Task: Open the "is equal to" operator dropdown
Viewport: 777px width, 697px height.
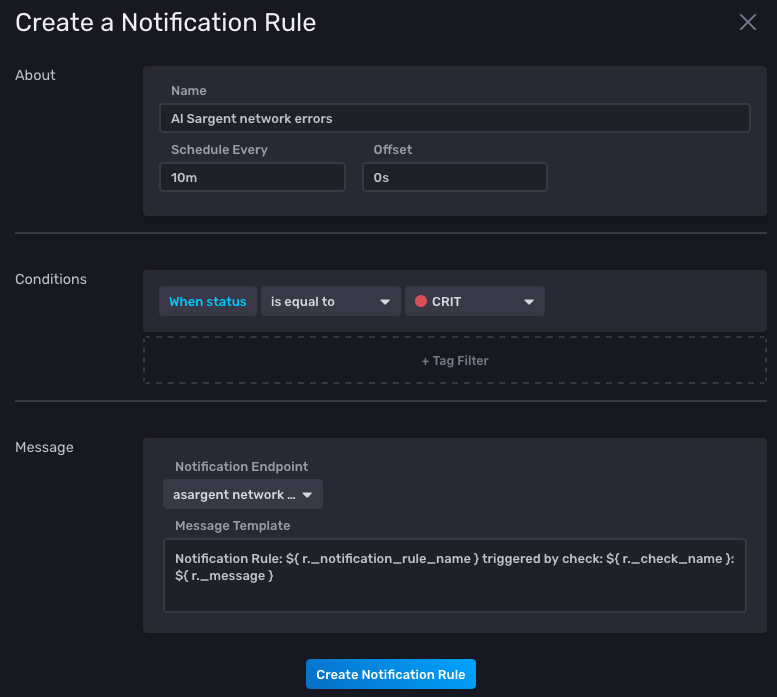Action: tap(329, 302)
